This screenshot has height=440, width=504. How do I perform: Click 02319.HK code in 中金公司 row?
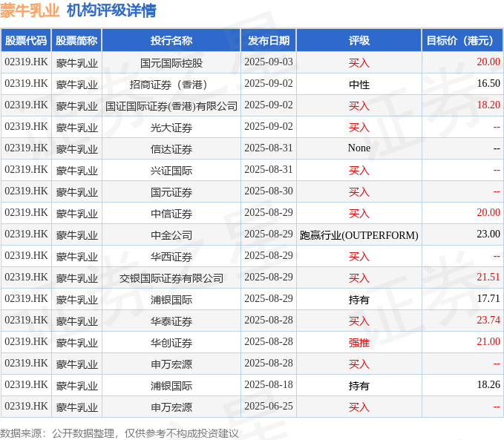pos(26,234)
